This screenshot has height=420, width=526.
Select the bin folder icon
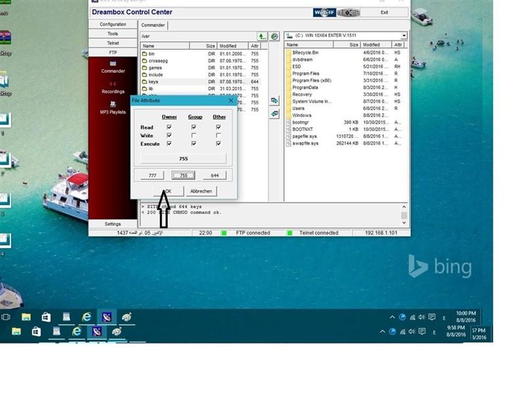coord(145,54)
